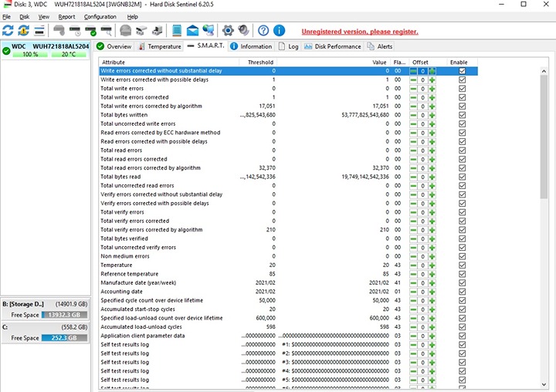Click green plus for Accounting date
The height and width of the screenshot is (392, 556).
point(432,292)
